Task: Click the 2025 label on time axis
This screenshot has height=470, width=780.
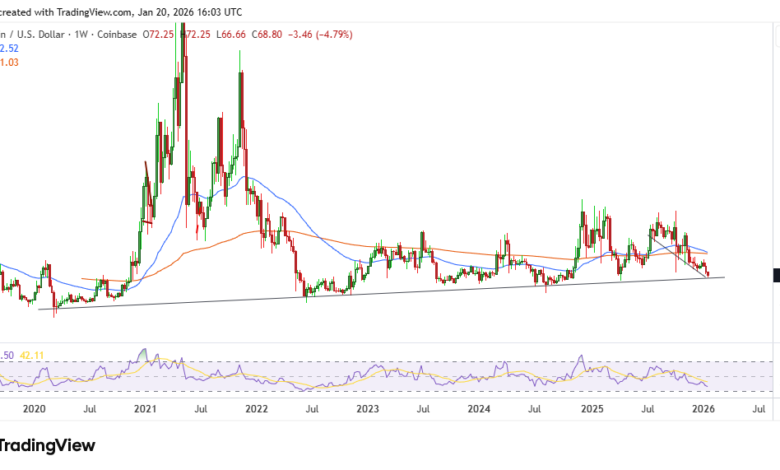Action: (591, 408)
